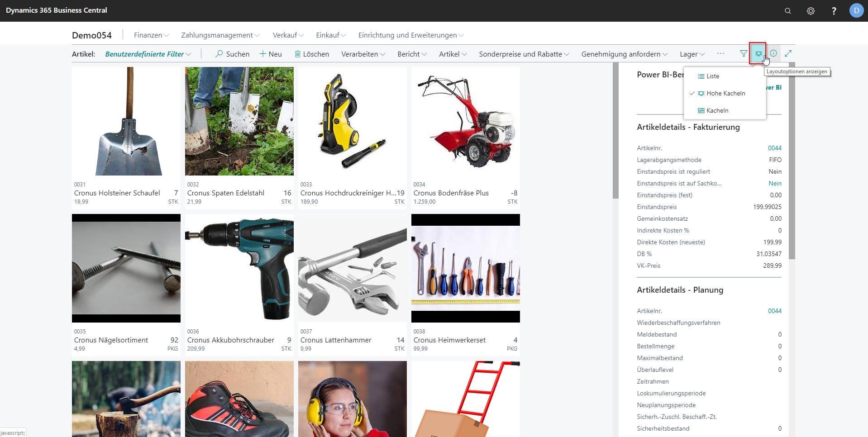Click the layout options icon

pos(758,53)
